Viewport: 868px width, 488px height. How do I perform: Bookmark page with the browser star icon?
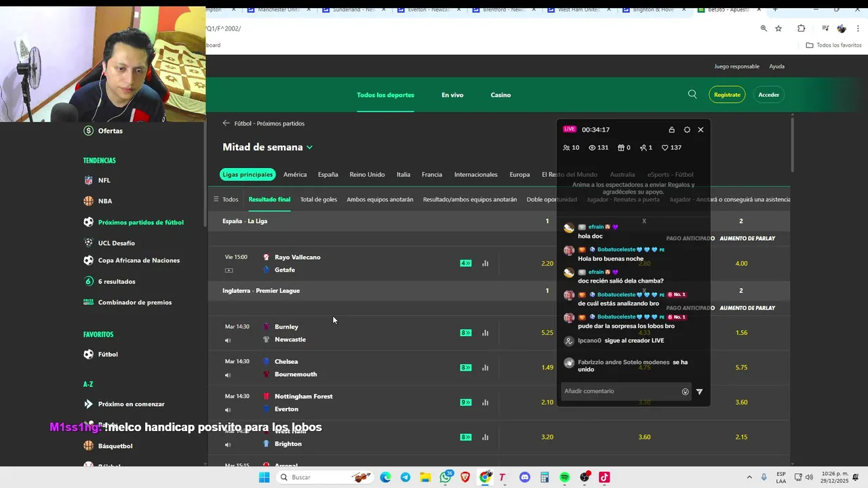click(778, 28)
